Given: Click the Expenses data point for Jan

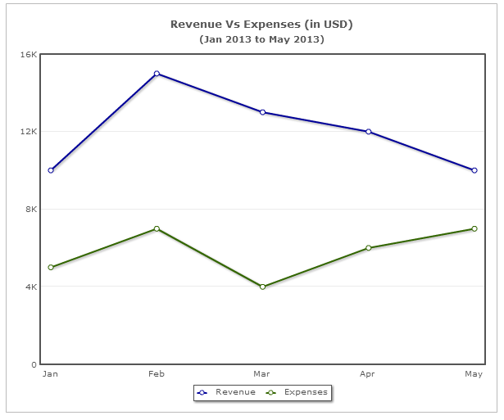Looking at the screenshot, I should click(51, 268).
